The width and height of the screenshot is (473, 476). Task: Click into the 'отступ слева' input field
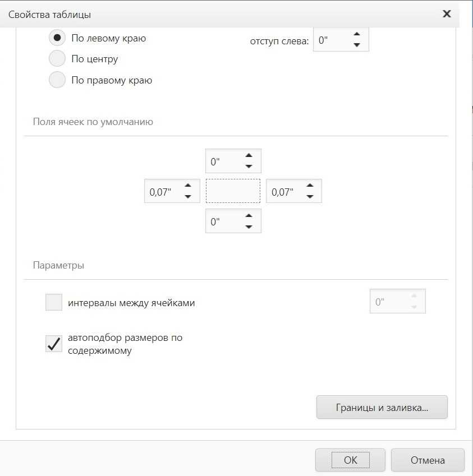pyautogui.click(x=330, y=40)
